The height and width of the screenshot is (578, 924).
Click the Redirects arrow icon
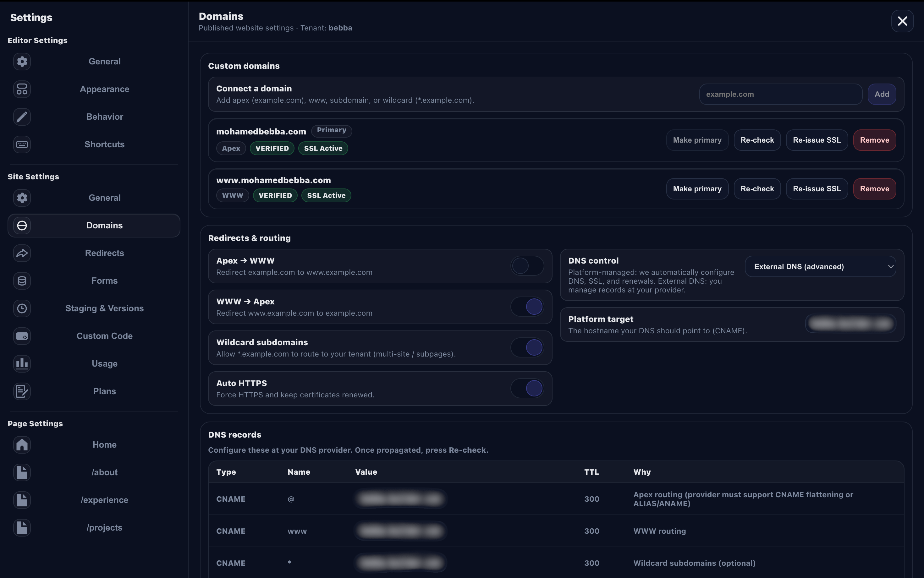[22, 253]
